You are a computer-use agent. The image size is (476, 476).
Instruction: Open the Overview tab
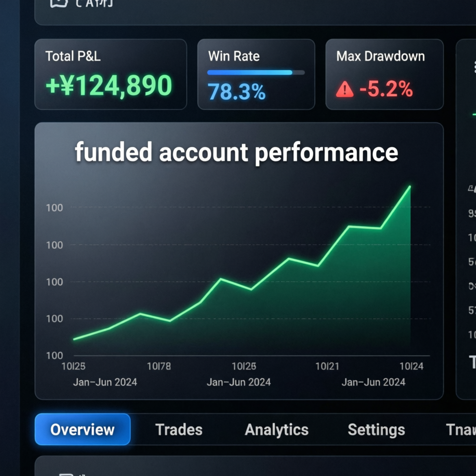(83, 429)
